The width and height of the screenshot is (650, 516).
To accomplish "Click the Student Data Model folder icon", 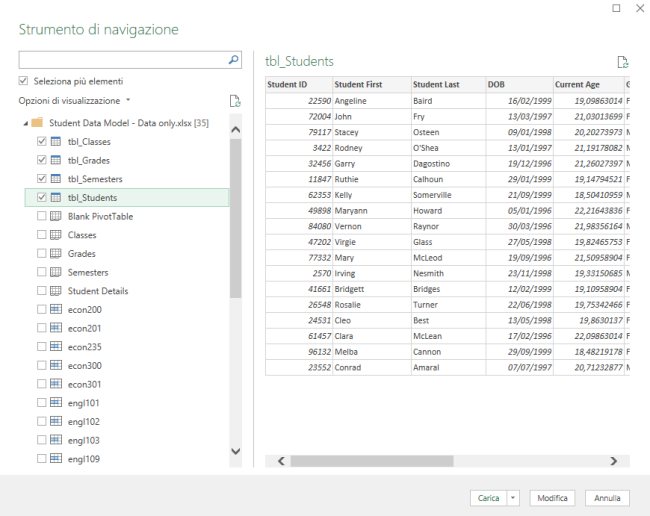I will 37,123.
